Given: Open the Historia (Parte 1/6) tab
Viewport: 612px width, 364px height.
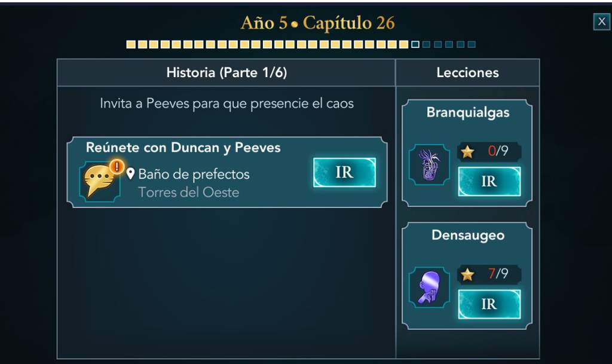Looking at the screenshot, I should click(x=227, y=72).
